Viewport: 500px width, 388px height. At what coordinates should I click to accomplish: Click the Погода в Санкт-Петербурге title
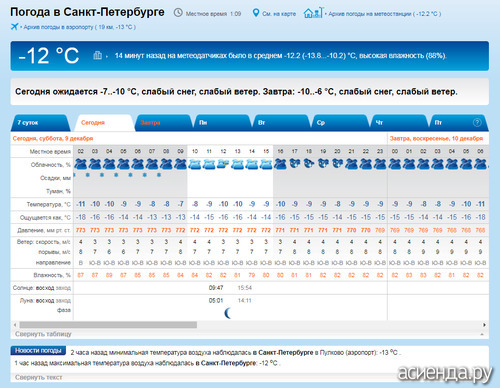(87, 12)
